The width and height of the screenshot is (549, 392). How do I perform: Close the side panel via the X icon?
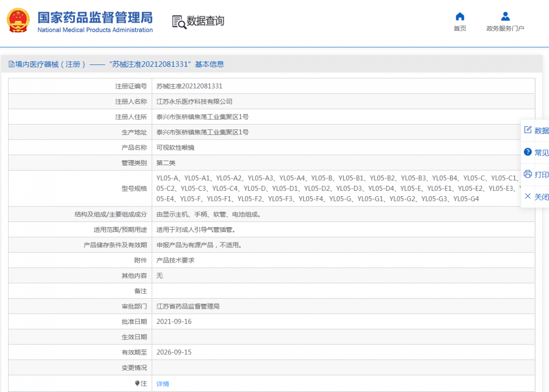tap(527, 197)
